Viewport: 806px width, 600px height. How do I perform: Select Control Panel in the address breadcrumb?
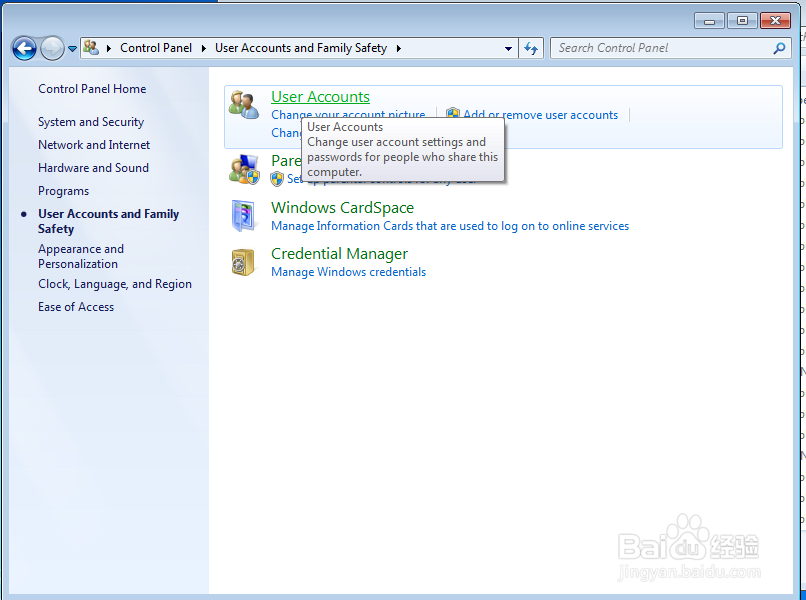coord(156,48)
